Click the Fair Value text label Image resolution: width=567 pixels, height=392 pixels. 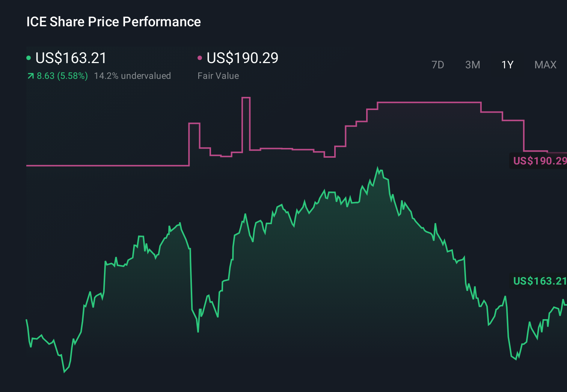218,75
